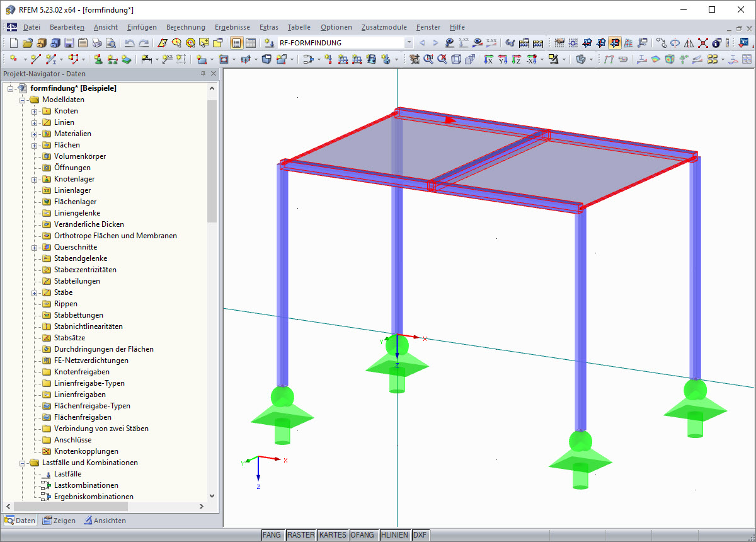Expand the Linien tree node
Screen dimensions: 756x542
tap(35, 122)
